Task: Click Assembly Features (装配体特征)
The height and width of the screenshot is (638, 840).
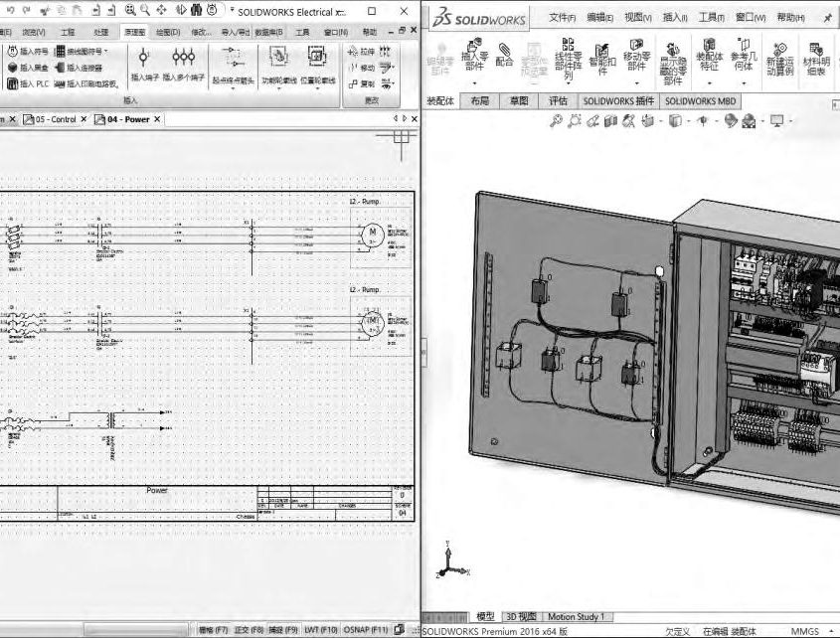Action: coord(710,56)
